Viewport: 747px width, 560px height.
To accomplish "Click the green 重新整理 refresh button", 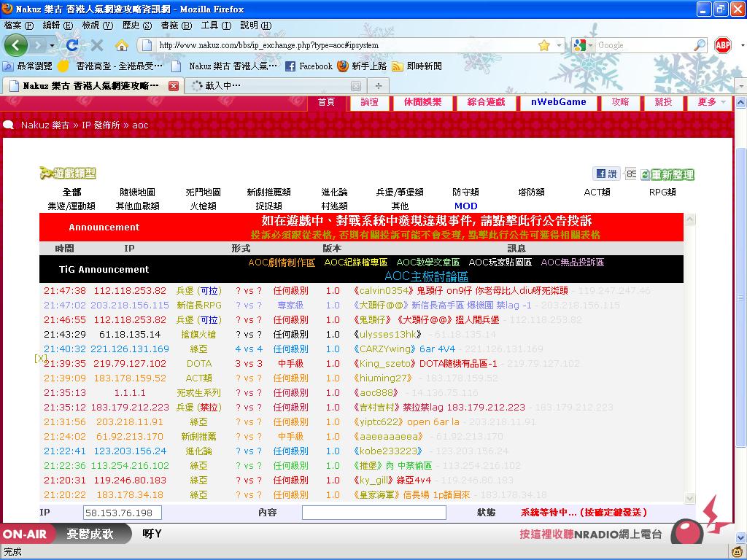I will pos(667,175).
